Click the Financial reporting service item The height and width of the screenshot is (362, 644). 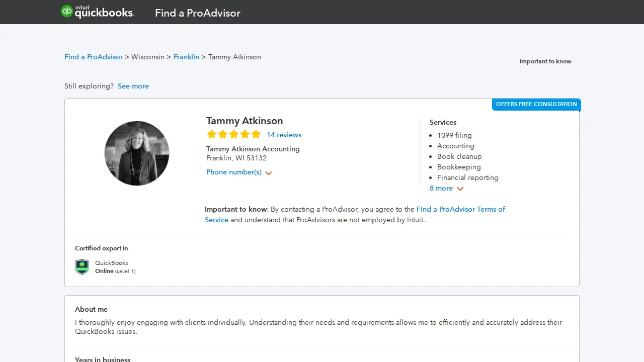click(468, 177)
